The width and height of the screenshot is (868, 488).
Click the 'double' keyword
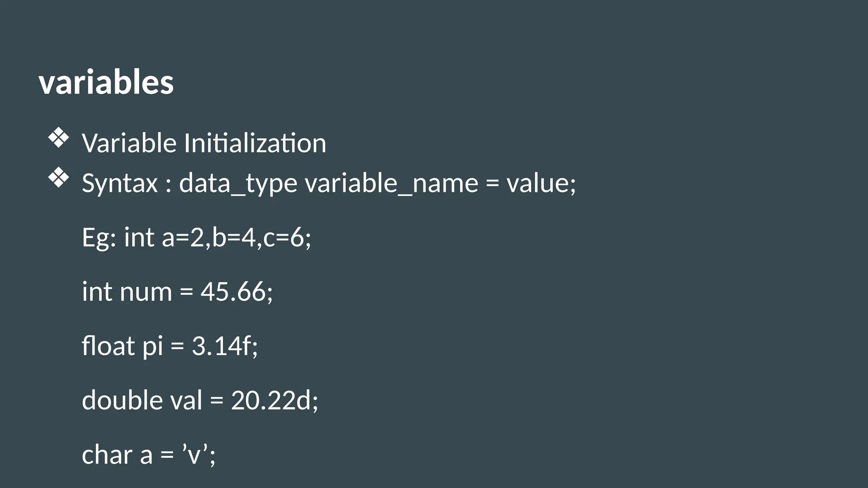tap(122, 400)
